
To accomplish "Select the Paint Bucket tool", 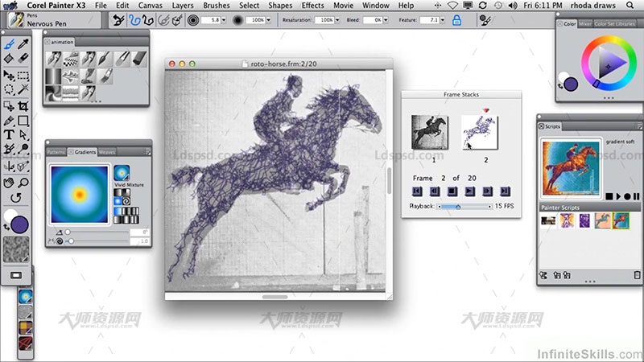I will (x=9, y=58).
